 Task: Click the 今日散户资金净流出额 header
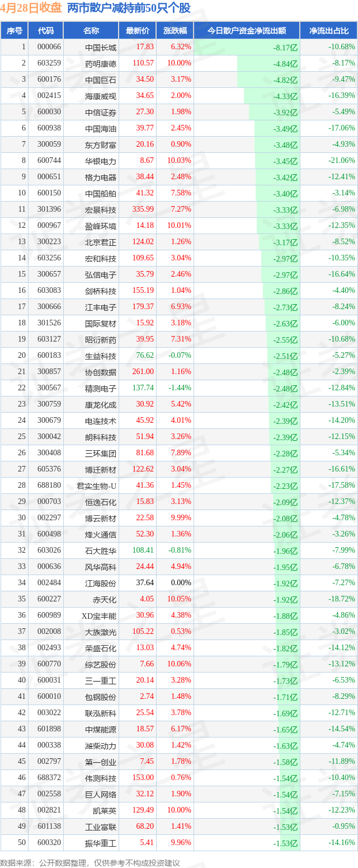(x=247, y=31)
